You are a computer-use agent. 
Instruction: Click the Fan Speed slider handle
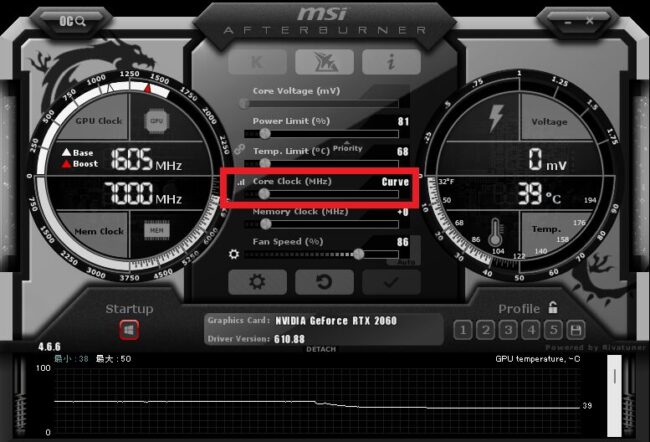(x=359, y=254)
